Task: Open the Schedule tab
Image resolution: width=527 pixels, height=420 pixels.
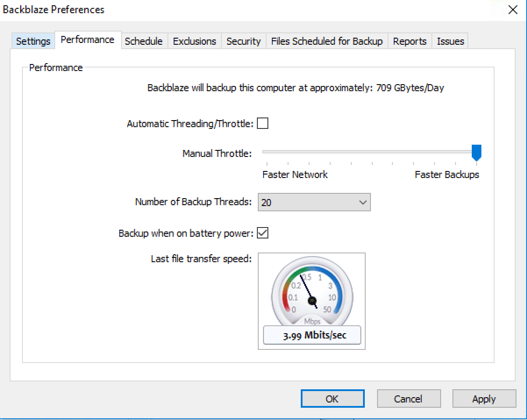Action: tap(143, 41)
